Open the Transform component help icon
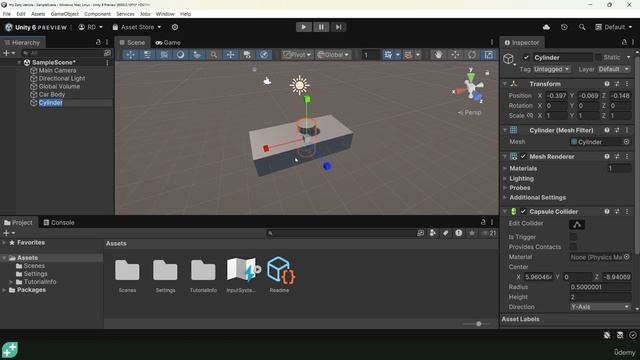Viewport: 640px width, 360px height. coord(607,84)
